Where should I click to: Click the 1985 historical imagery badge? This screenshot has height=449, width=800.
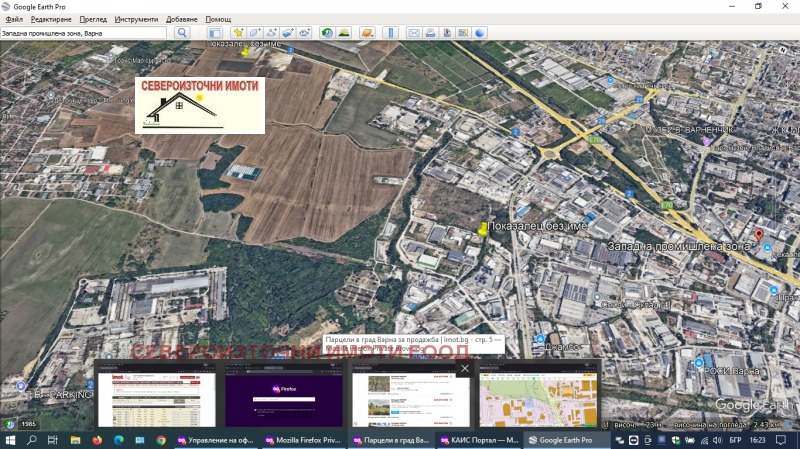point(29,423)
